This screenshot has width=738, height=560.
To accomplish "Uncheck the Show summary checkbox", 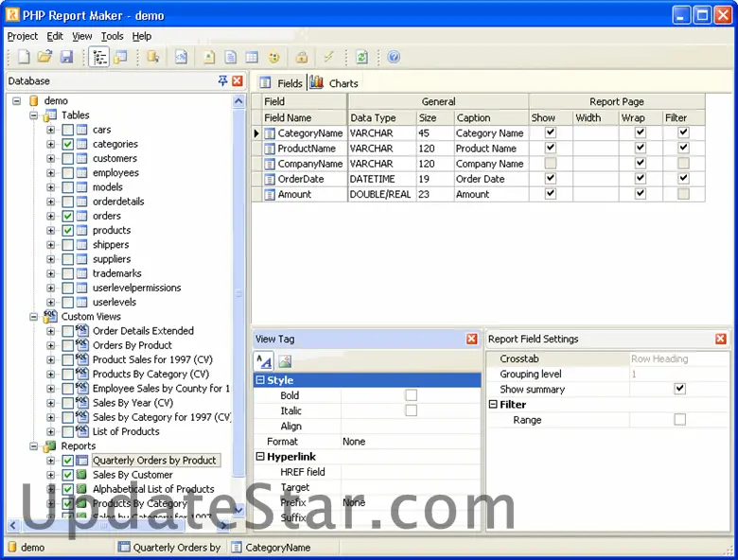I will click(679, 389).
